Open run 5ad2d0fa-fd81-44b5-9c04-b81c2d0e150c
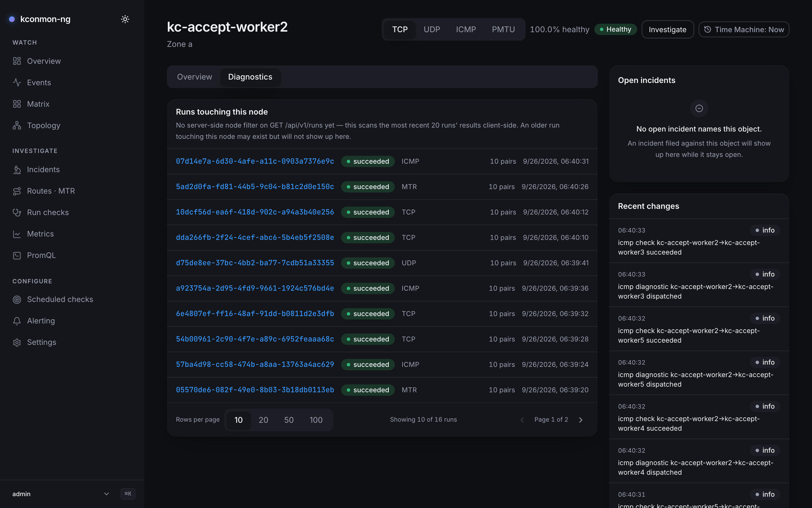 (x=255, y=187)
